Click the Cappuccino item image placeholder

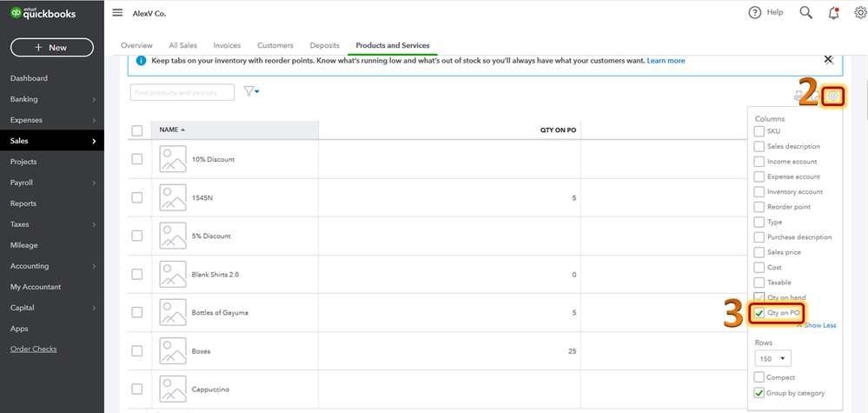pos(173,390)
